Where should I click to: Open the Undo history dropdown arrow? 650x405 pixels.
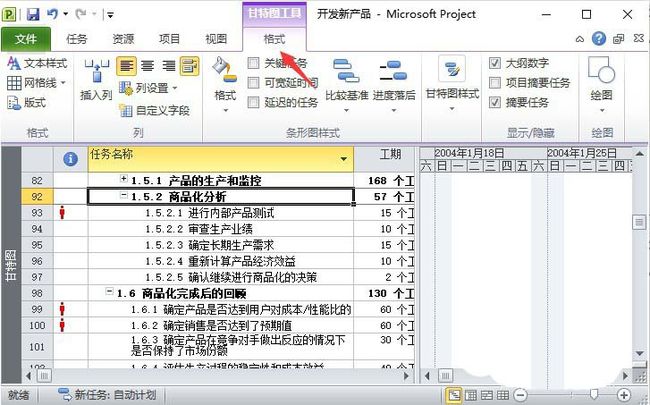[x=65, y=15]
